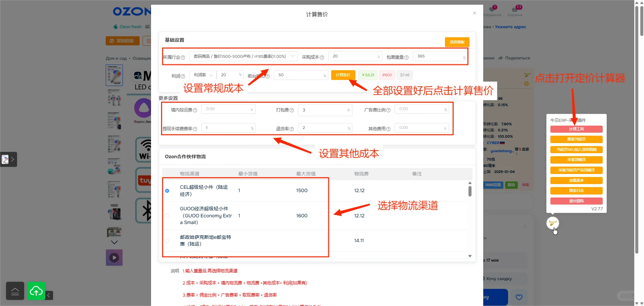Click the ₽600 price result
Screen dimensions: 644x306
pos(387,75)
